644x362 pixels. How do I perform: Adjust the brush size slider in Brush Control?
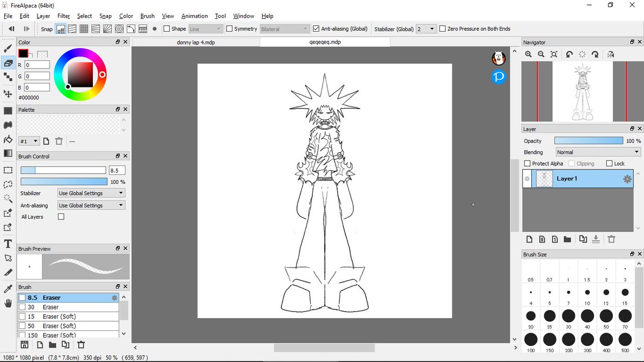coord(63,170)
